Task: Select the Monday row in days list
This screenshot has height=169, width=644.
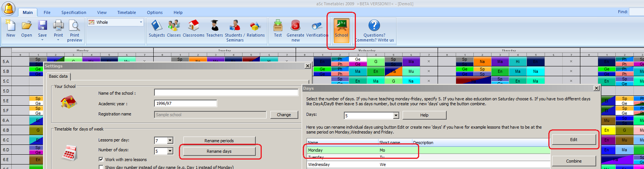Action: tap(339, 150)
